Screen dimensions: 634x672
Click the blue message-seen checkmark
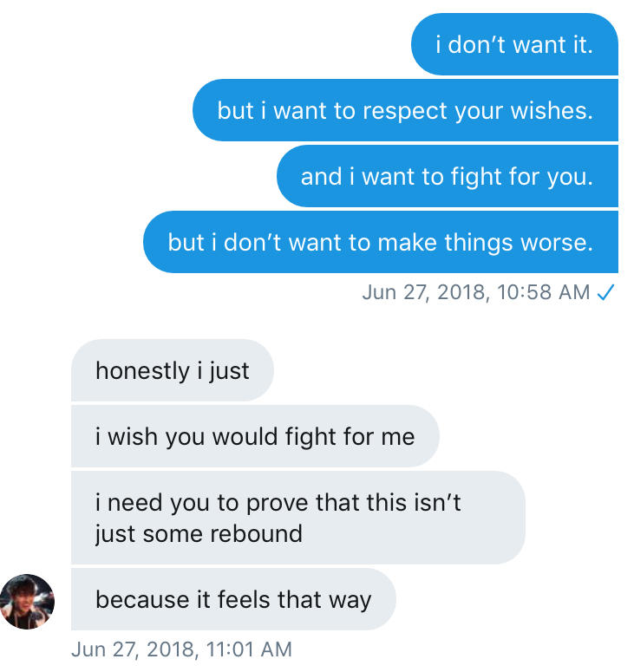pyautogui.click(x=607, y=293)
